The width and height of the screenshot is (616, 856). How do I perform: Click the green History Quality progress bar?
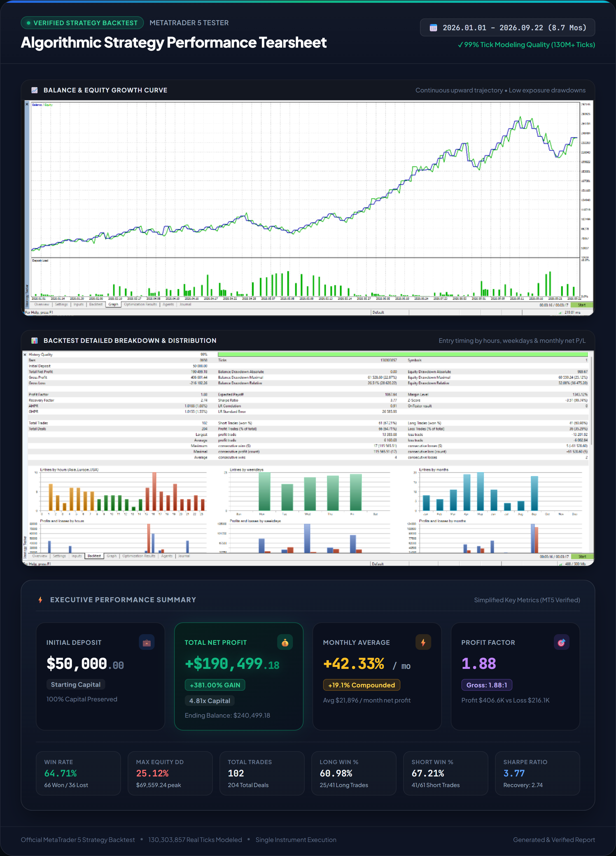[x=402, y=354]
